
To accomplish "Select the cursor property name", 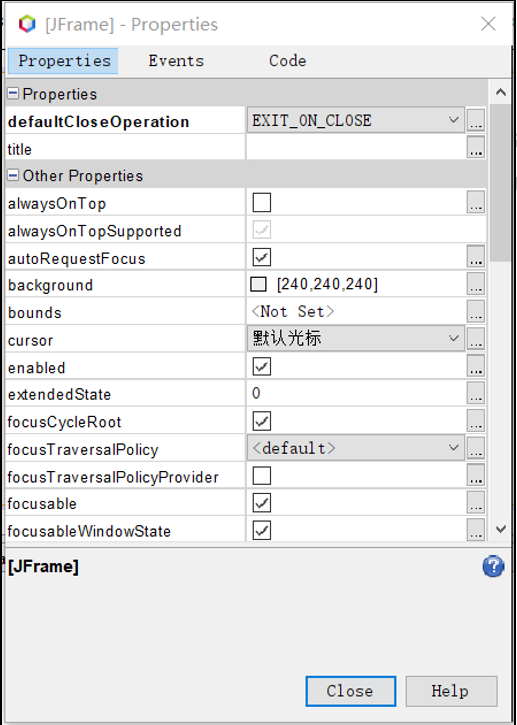I will (x=30, y=340).
